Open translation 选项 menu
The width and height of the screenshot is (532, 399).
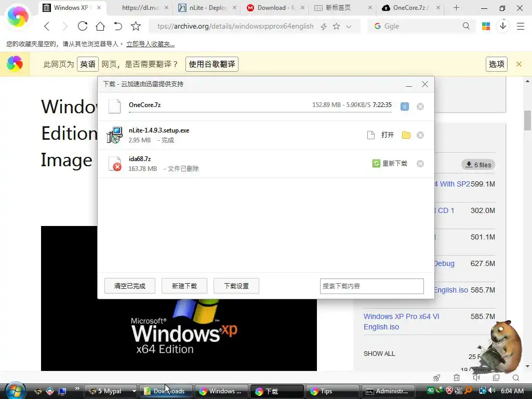496,64
